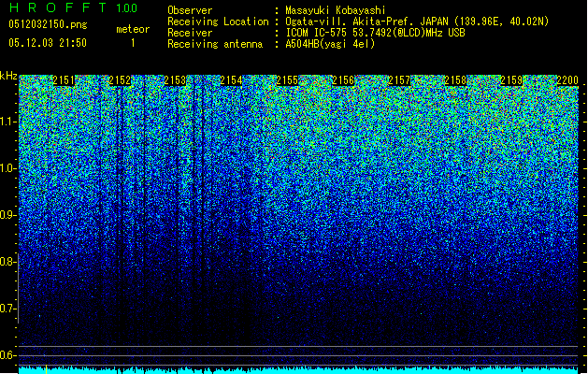
Task: Click the meteor count value 1
Action: (x=133, y=43)
